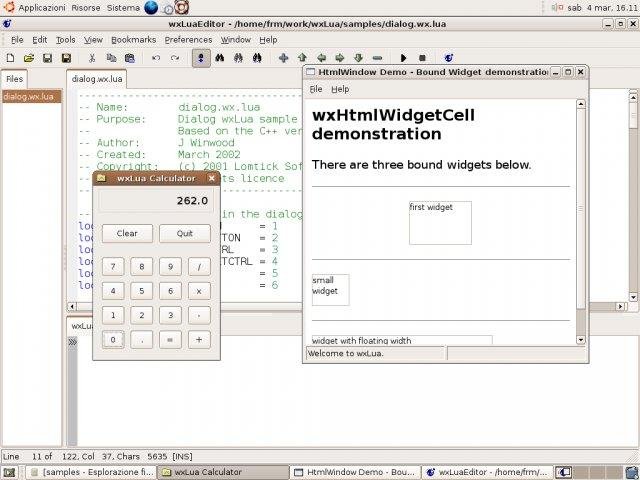Viewport: 640px width, 480px height.
Task: Click the calculator divide button
Action: pyautogui.click(x=199, y=267)
